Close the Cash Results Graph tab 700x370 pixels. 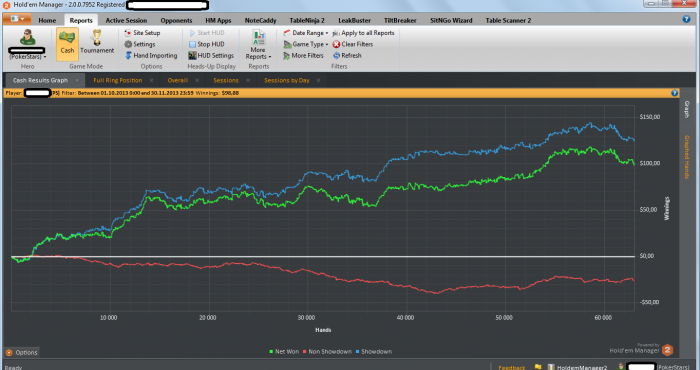click(x=77, y=80)
